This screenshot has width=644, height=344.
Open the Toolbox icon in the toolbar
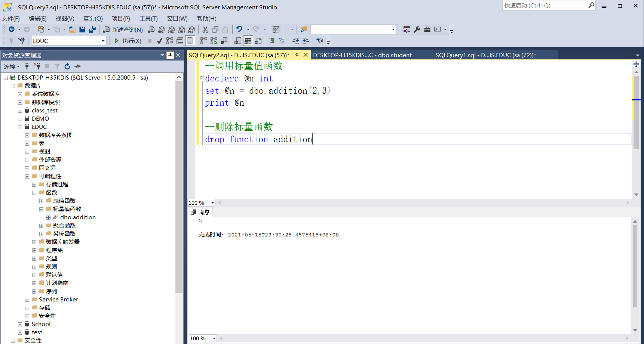pos(427,30)
